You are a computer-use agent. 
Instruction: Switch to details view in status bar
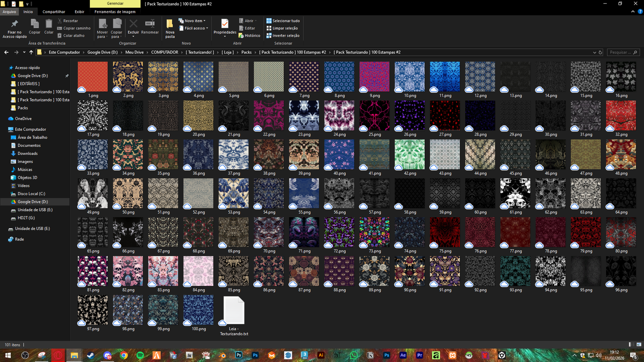(631, 345)
